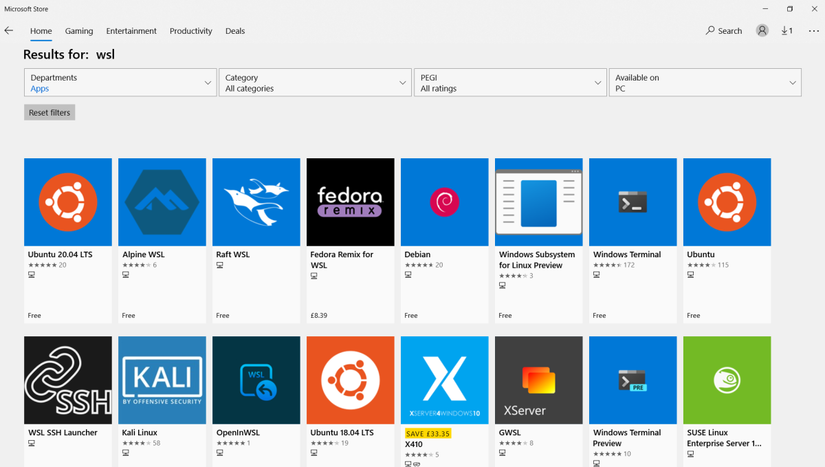Open the Raft WSL app icon
The width and height of the screenshot is (825, 467).
(x=256, y=202)
